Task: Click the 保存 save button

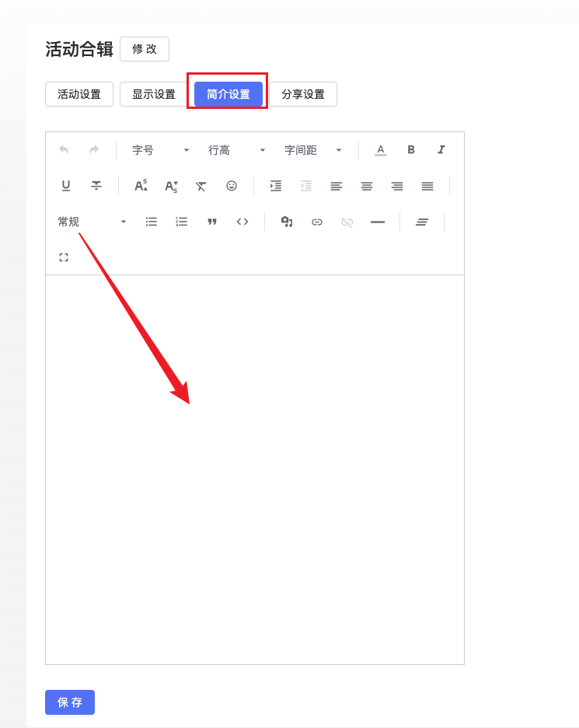Action: (70, 702)
